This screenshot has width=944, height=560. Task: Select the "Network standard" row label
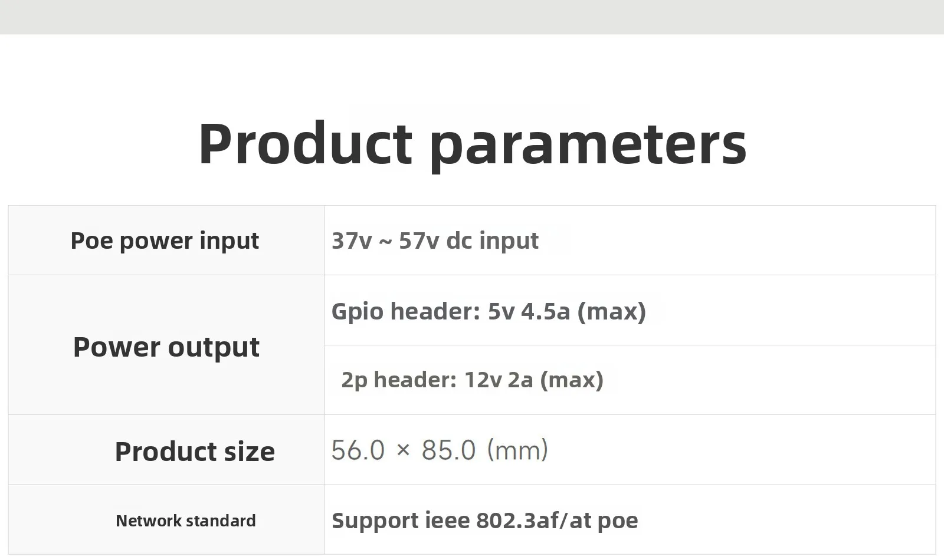pos(185,521)
